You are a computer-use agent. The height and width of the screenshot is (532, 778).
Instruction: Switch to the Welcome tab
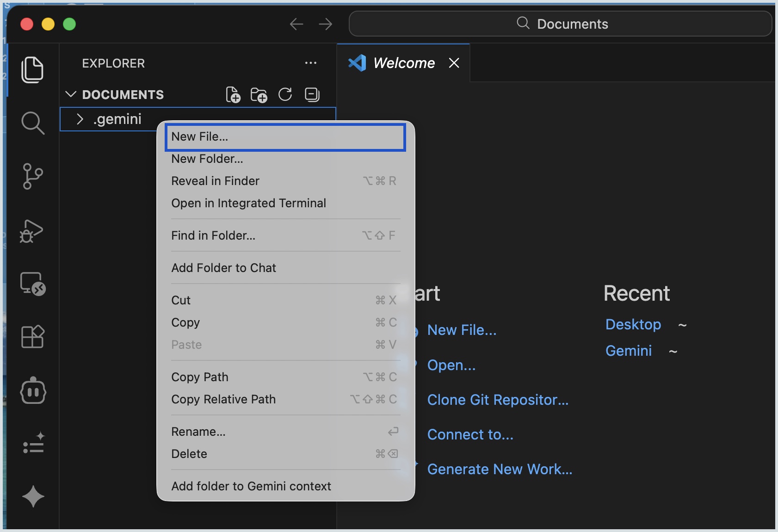(404, 63)
